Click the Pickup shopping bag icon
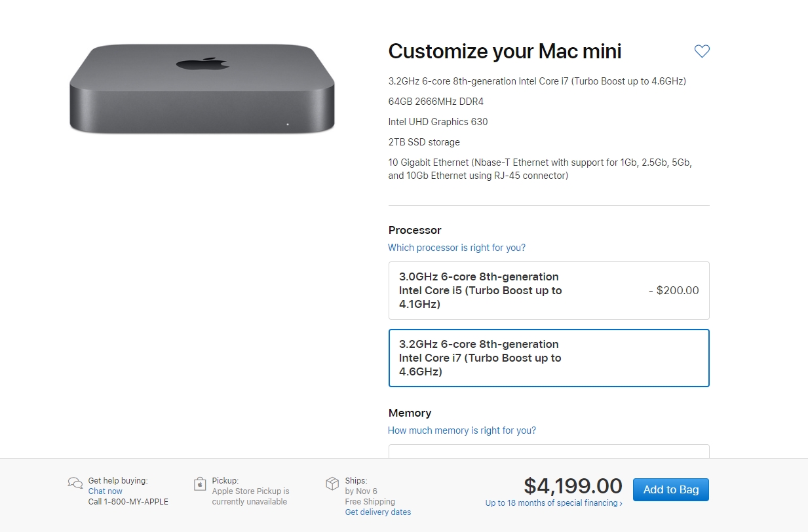Viewport: 808px width, 532px height. coord(200,484)
